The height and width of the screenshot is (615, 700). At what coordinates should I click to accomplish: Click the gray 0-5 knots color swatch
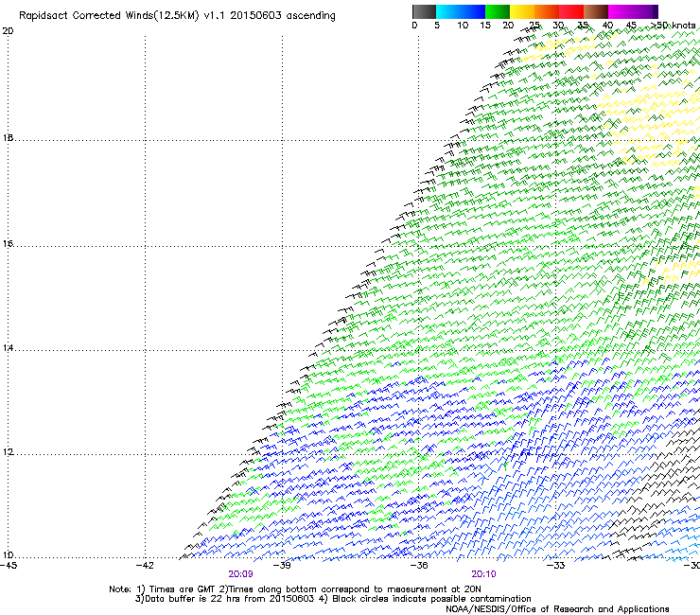(424, 11)
